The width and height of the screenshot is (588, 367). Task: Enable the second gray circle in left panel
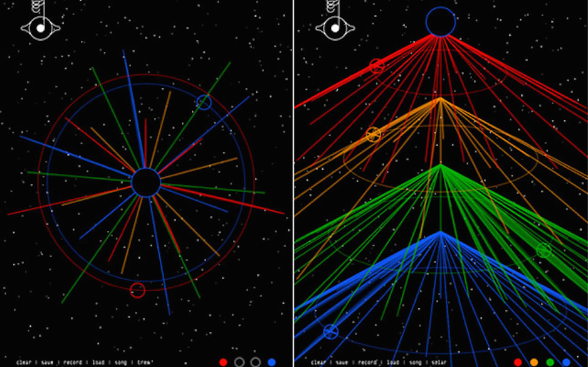pos(255,362)
